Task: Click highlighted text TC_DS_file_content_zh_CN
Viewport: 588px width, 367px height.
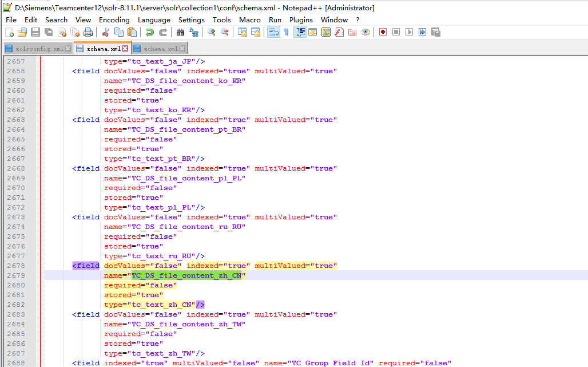Action: coord(186,275)
